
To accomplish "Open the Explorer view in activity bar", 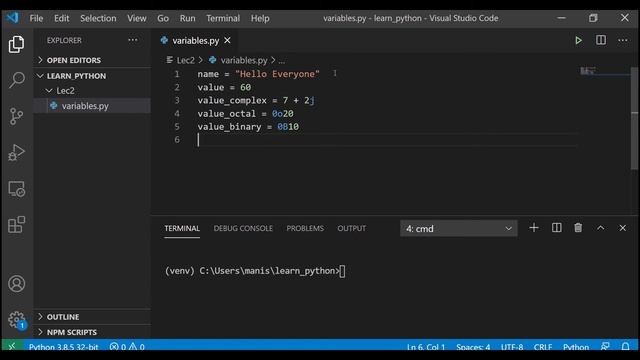I will (16, 44).
